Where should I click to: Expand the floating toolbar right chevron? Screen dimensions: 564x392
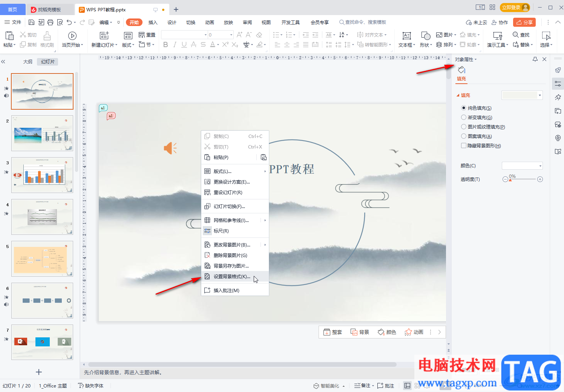440,332
